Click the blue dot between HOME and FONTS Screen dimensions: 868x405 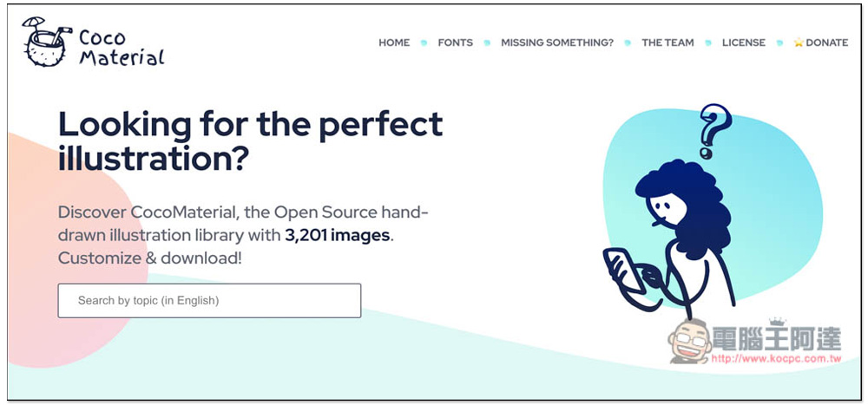424,42
